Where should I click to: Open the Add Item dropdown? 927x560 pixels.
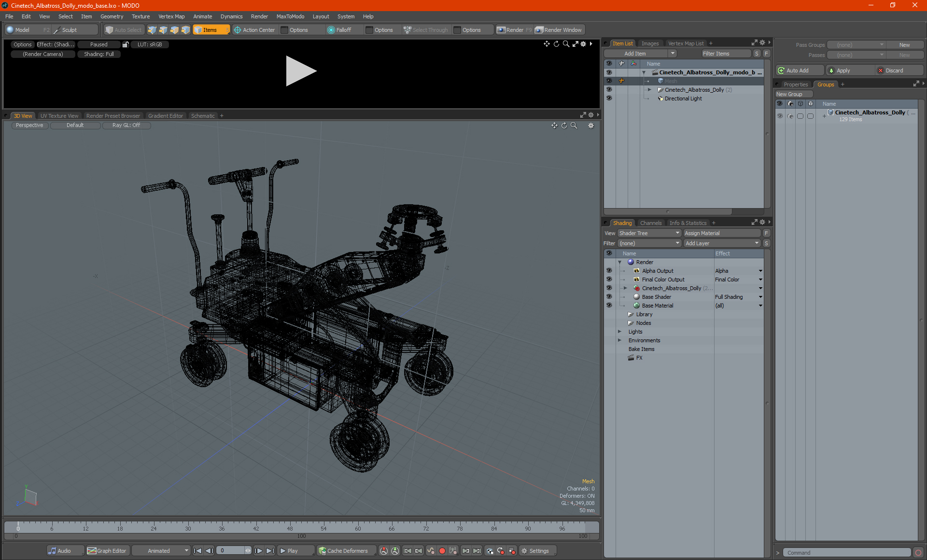click(640, 54)
